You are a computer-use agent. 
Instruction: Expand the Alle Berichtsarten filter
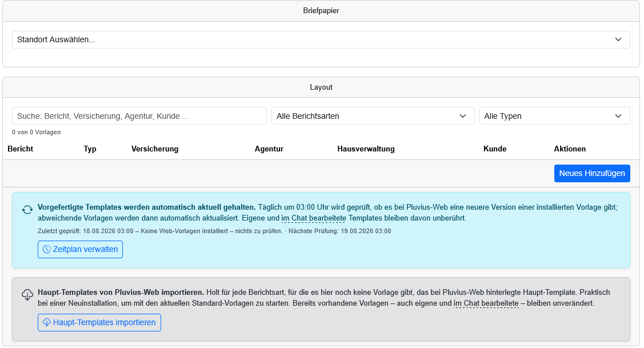(373, 116)
